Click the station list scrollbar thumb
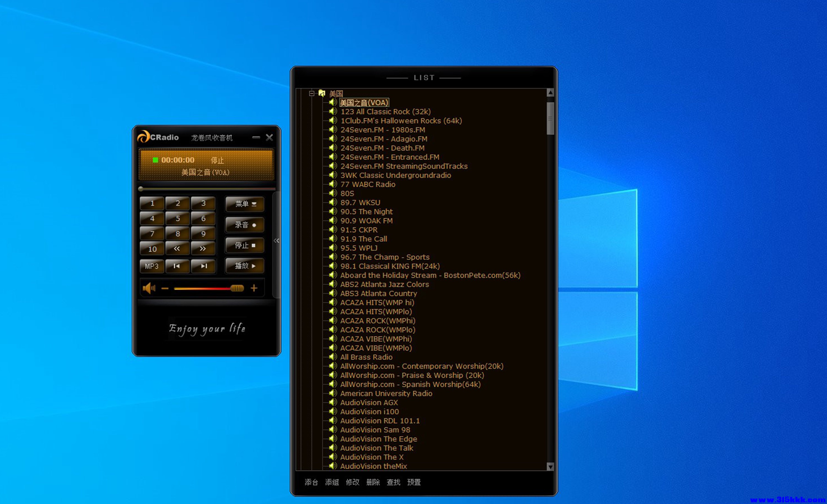Screen dimensions: 827x504 point(550,118)
